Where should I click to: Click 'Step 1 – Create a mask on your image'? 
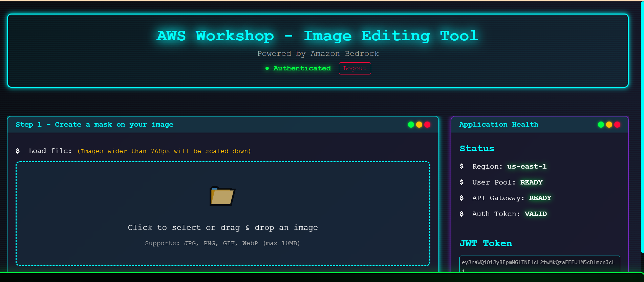pos(94,125)
